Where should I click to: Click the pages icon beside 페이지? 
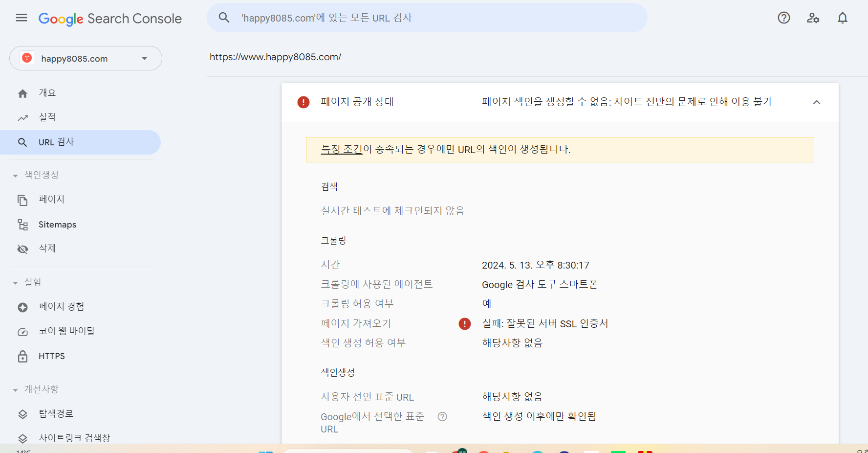point(22,200)
